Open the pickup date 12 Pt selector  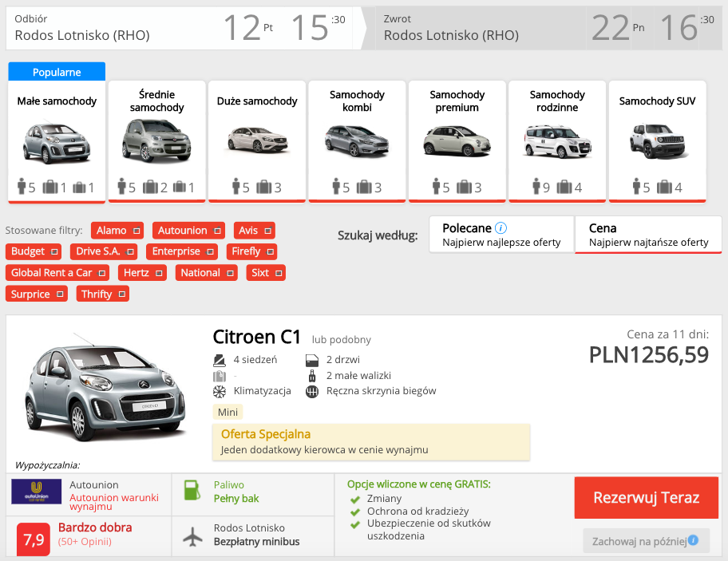248,28
